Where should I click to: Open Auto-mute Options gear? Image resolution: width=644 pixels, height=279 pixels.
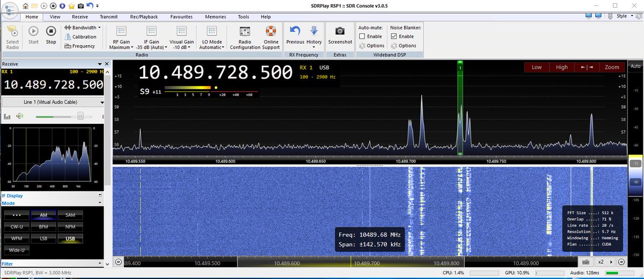[x=371, y=46]
